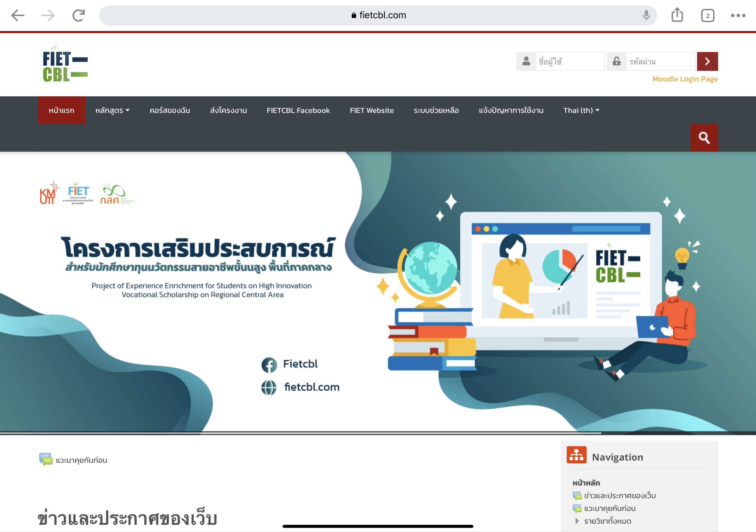This screenshot has width=756, height=532.
Task: Open the Moodle Login Page link
Action: 685,79
